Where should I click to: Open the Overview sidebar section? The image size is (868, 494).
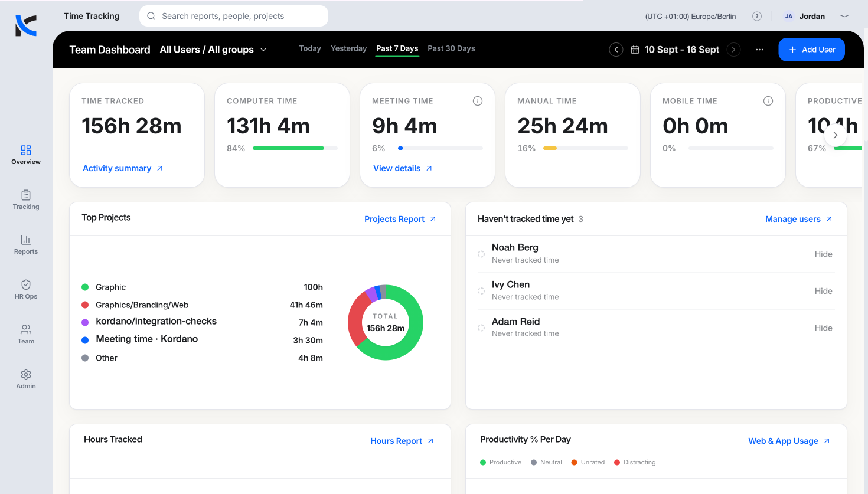coord(26,155)
